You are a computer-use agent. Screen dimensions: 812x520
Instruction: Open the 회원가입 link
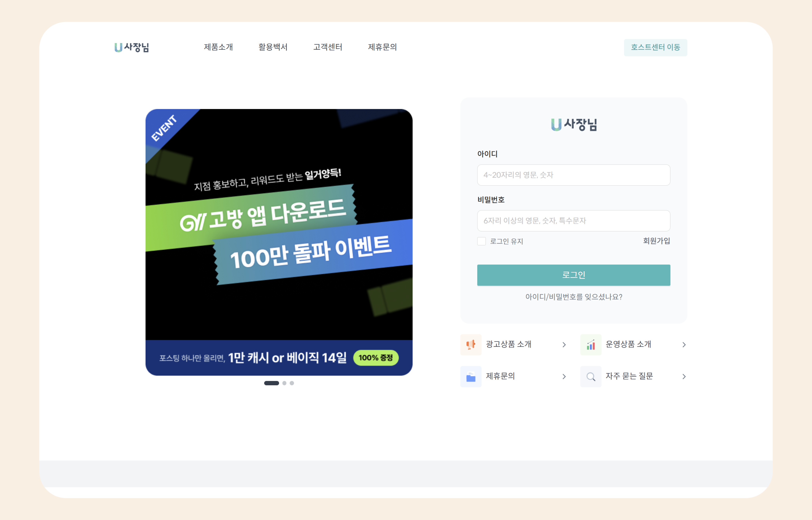(x=656, y=241)
